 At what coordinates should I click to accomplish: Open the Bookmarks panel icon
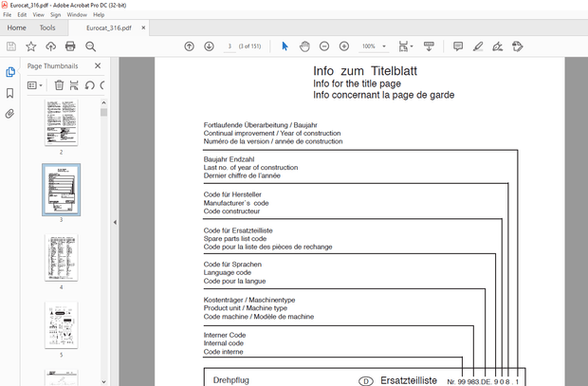tap(10, 93)
